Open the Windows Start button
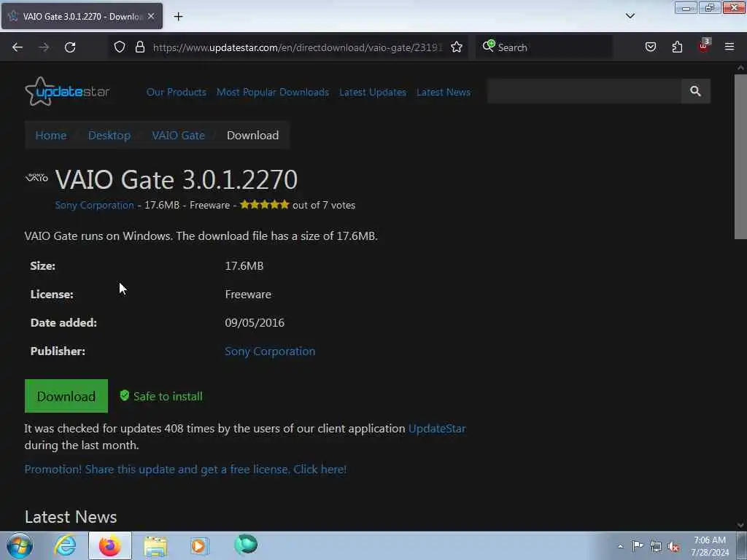The width and height of the screenshot is (747, 560). [20, 545]
